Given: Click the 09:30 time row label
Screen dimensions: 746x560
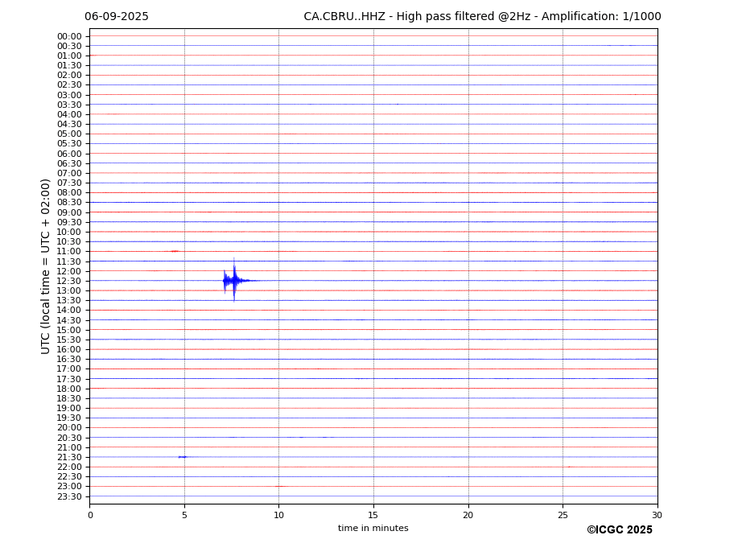Looking at the screenshot, I should coord(69,222).
